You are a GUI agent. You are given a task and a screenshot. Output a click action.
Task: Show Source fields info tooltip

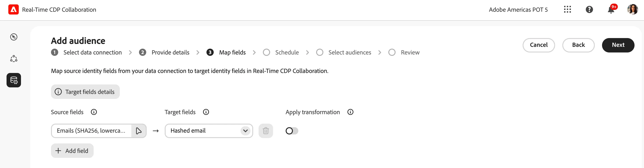[94, 112]
